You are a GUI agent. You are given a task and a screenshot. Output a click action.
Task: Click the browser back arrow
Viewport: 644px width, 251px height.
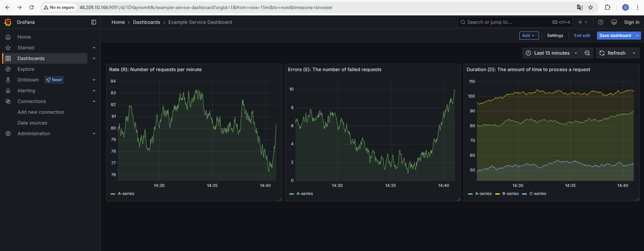point(7,7)
